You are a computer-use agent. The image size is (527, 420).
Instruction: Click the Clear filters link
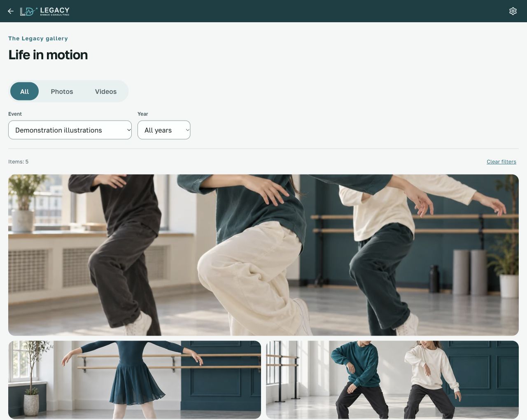501,162
